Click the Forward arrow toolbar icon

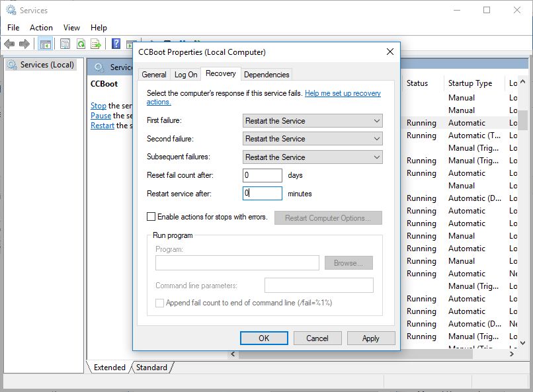(x=24, y=44)
